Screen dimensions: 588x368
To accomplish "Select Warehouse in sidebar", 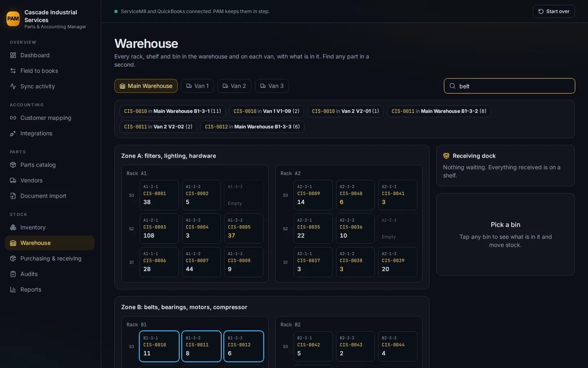I will [49, 243].
